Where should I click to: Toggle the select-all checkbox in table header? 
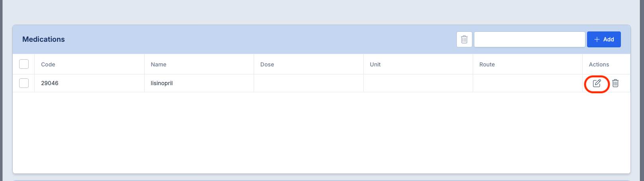(24, 64)
